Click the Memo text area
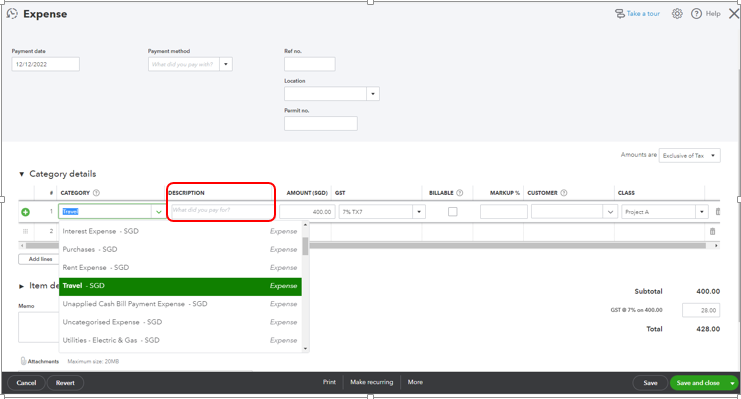Image resolution: width=741 pixels, height=399 pixels. [x=39, y=327]
